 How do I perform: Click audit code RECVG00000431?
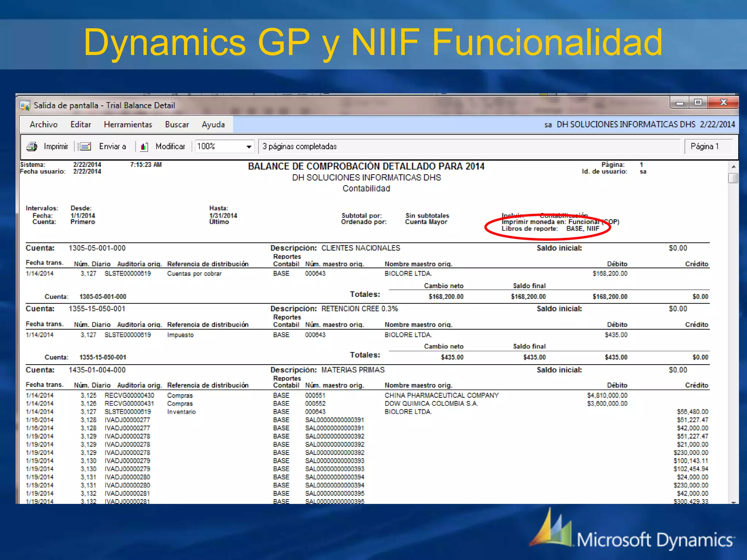coord(129,404)
